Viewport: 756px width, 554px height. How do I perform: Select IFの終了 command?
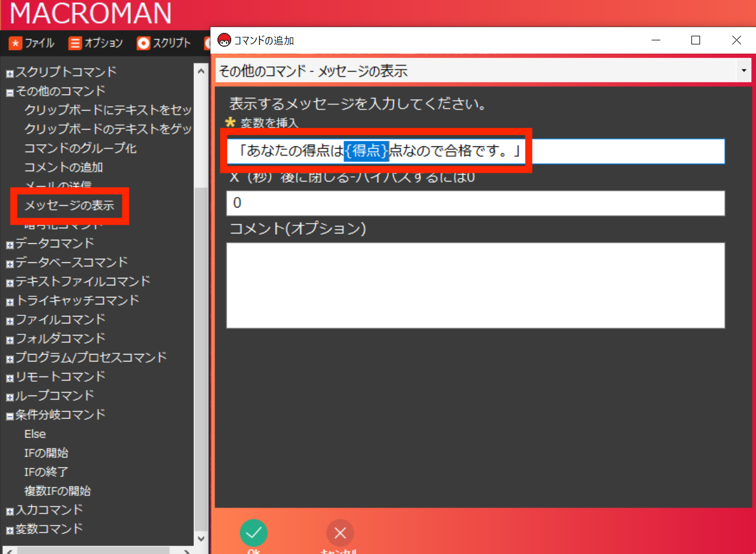click(x=46, y=472)
